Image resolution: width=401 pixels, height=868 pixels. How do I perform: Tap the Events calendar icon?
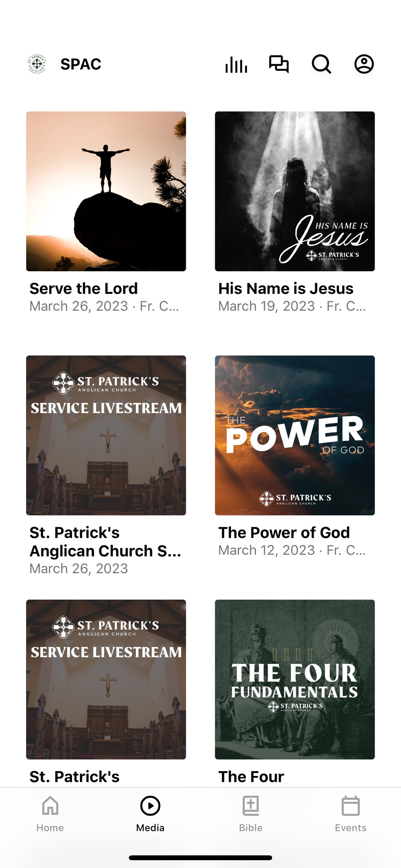tap(351, 806)
